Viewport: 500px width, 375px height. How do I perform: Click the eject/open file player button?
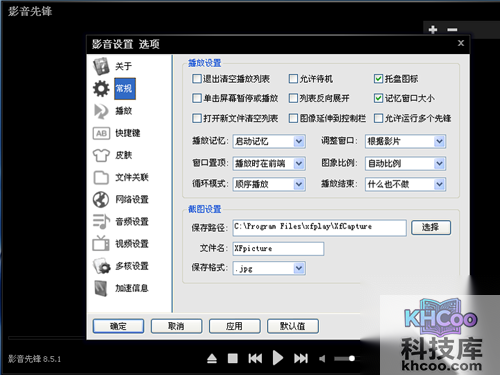pyautogui.click(x=212, y=359)
